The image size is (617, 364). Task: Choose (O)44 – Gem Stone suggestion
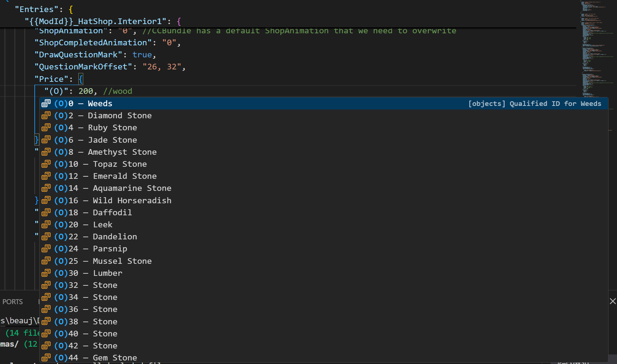[x=324, y=358]
